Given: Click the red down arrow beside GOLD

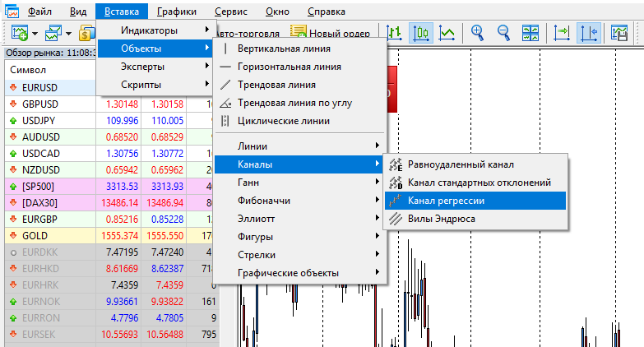Looking at the screenshot, I should click(x=13, y=235).
